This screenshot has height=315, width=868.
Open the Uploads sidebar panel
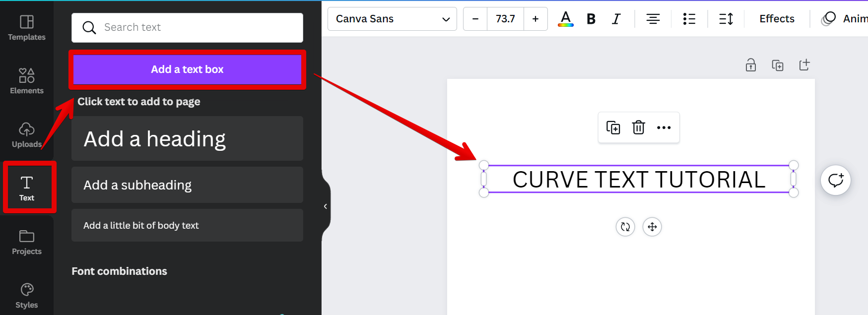(x=27, y=135)
